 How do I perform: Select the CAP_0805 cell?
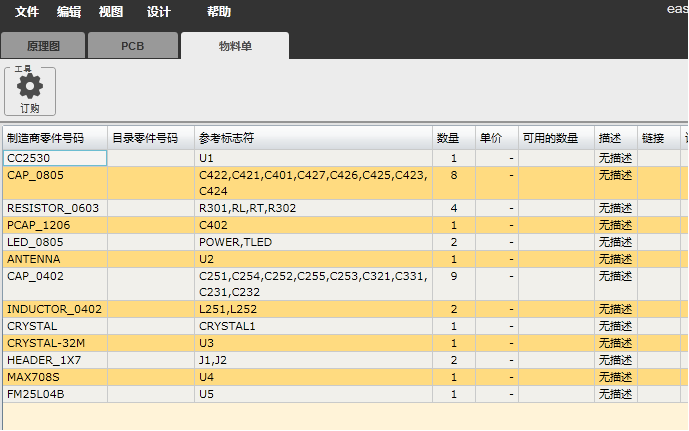(55, 183)
